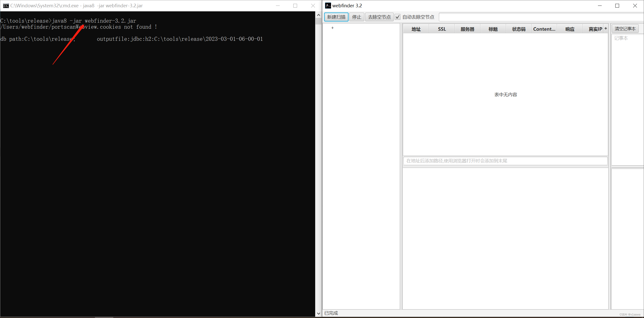
Task: Click the Content... column header
Action: (x=544, y=29)
